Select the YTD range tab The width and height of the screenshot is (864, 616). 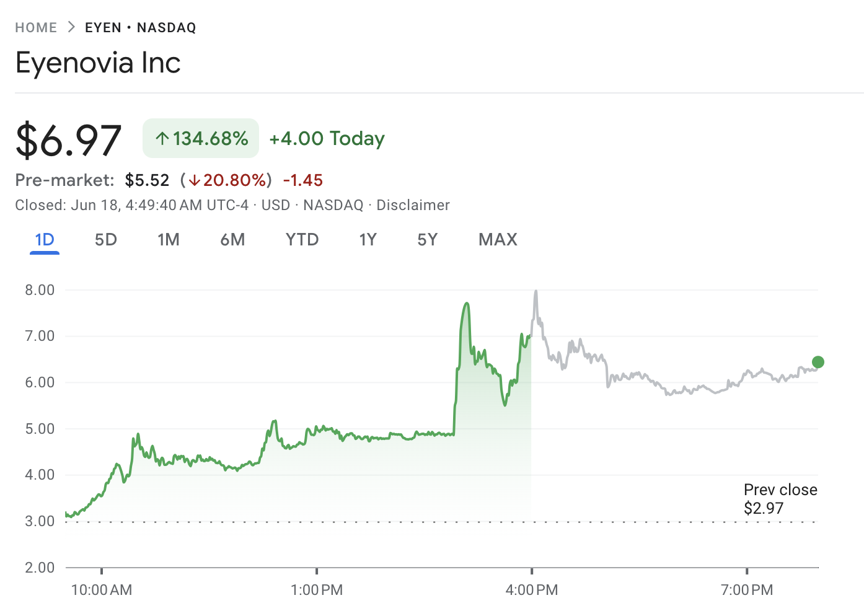tap(302, 240)
